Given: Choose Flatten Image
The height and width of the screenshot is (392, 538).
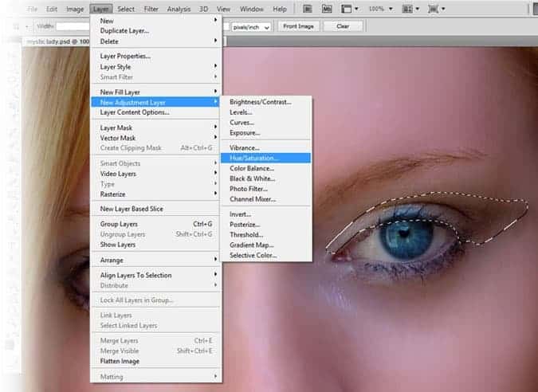Looking at the screenshot, I should click(x=155, y=361).
